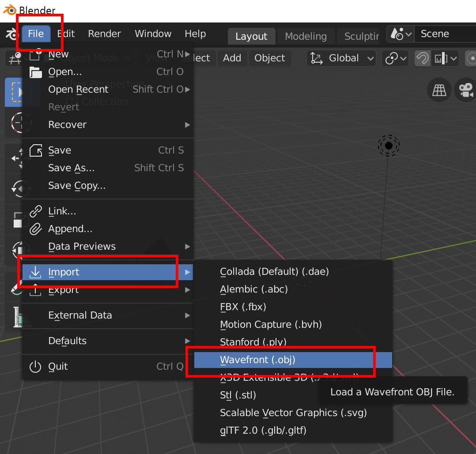Expand the Data Previews submenu
The height and width of the screenshot is (454, 476).
pyautogui.click(x=108, y=246)
